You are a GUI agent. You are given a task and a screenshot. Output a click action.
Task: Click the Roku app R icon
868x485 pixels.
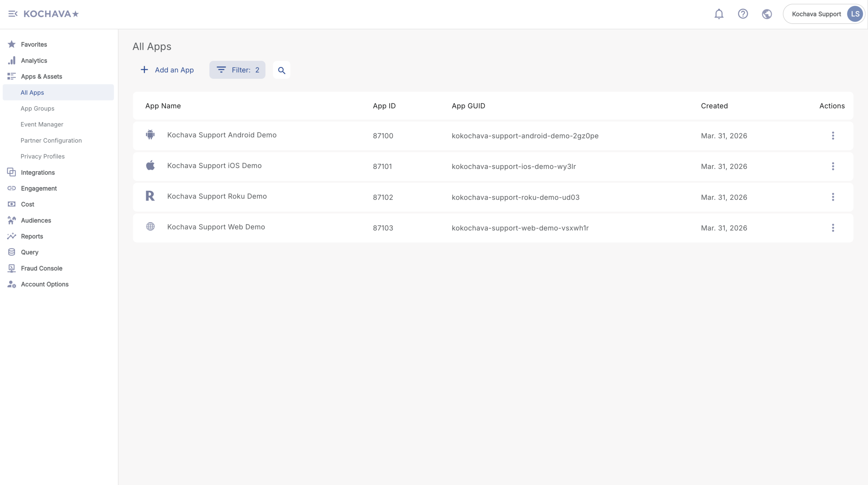pyautogui.click(x=150, y=196)
